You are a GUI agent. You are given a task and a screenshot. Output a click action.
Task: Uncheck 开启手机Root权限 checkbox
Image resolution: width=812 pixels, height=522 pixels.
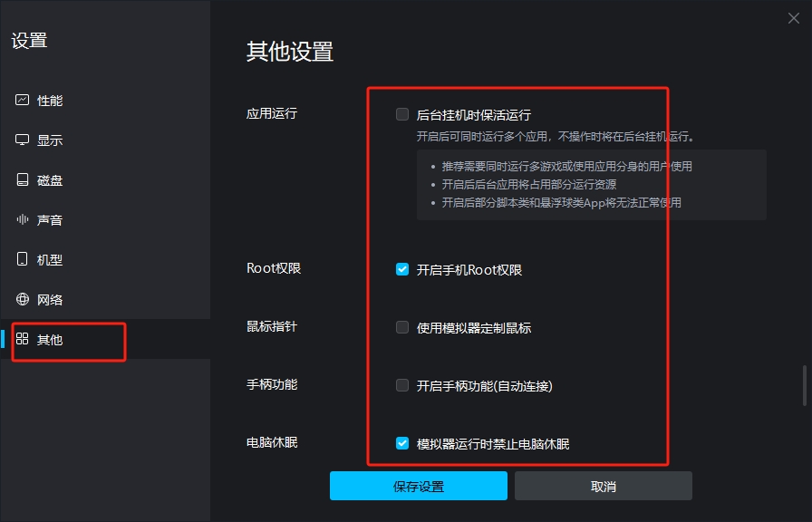[402, 269]
